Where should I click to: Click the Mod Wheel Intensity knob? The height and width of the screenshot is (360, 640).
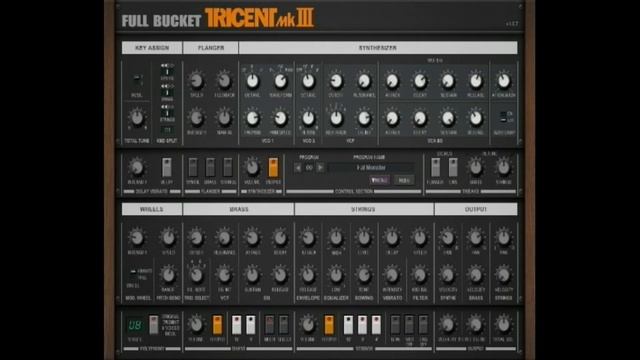click(x=137, y=238)
